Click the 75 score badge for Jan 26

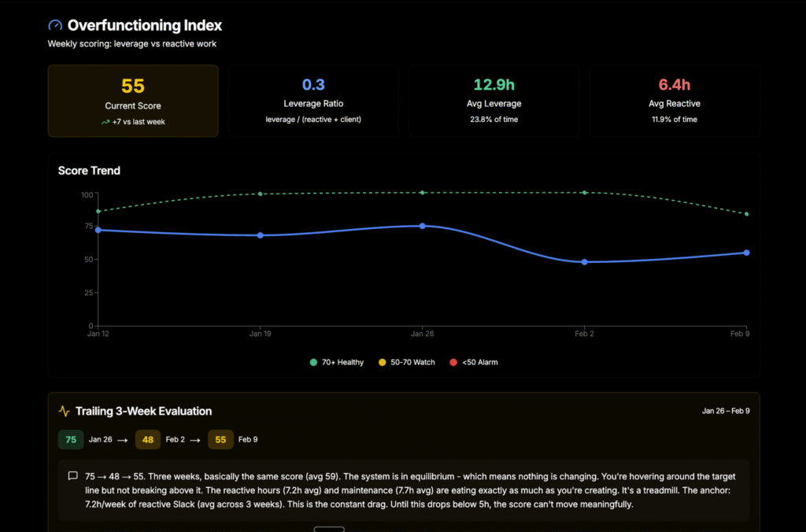coord(71,440)
